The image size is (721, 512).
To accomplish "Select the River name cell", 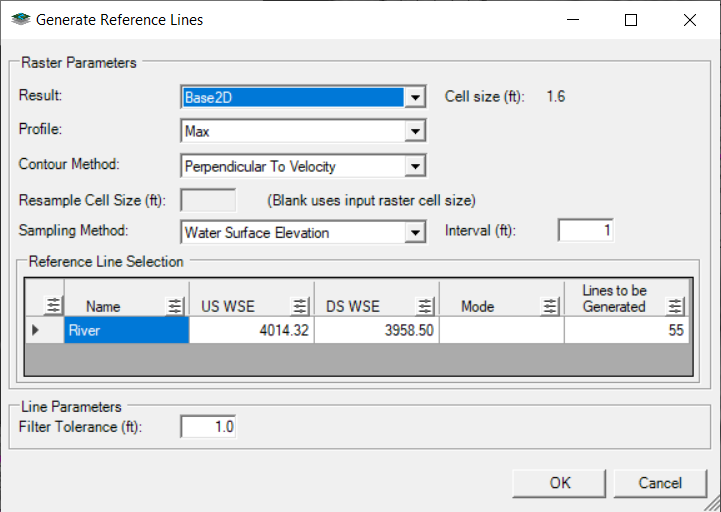I will click(126, 330).
